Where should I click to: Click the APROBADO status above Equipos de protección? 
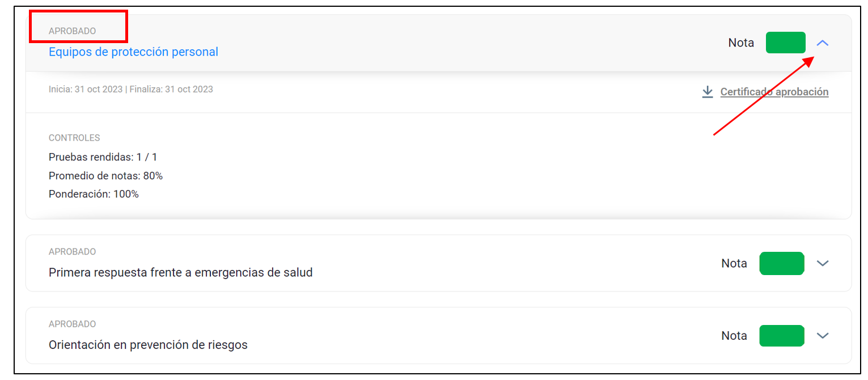[73, 31]
